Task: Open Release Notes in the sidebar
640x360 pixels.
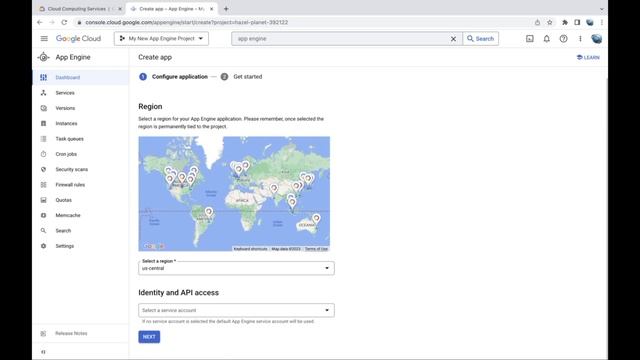Action: [x=80, y=333]
